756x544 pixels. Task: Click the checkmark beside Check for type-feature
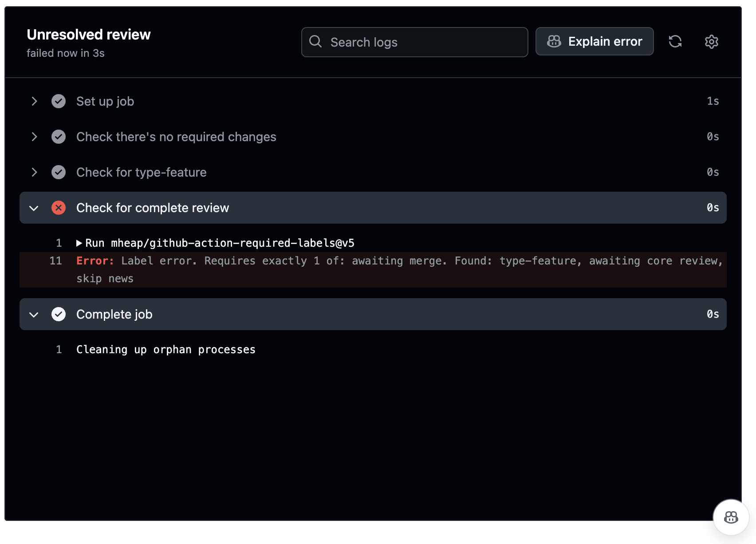tap(59, 172)
